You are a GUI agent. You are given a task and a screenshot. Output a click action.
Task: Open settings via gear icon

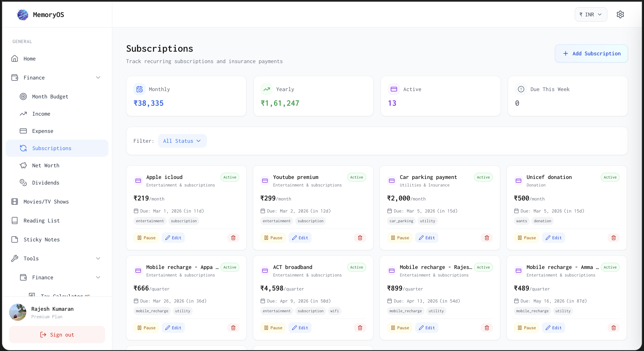pos(620,14)
